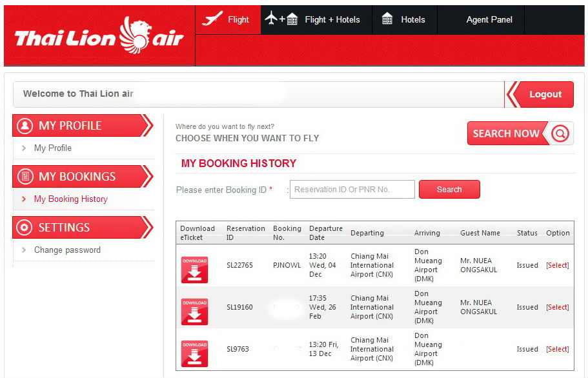Open My Booking History sidebar link
The width and height of the screenshot is (588, 378).
(x=70, y=199)
